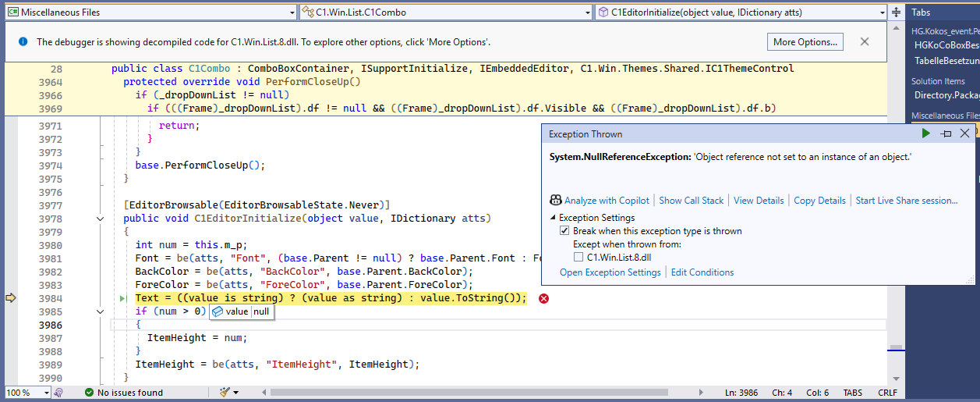980x402 pixels.
Task: Dismiss the decompiled code info bar
Action: (865, 41)
